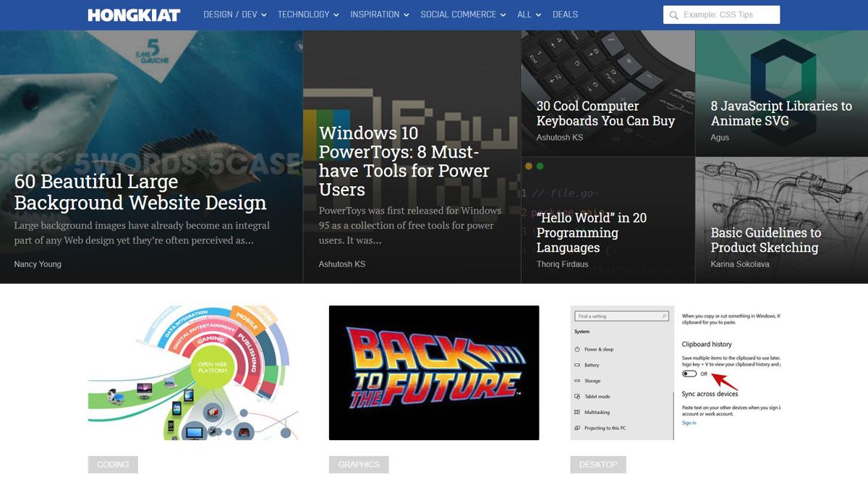
Task: Open 30 Cool Computer Keyboards You Can Buy
Action: pos(605,114)
